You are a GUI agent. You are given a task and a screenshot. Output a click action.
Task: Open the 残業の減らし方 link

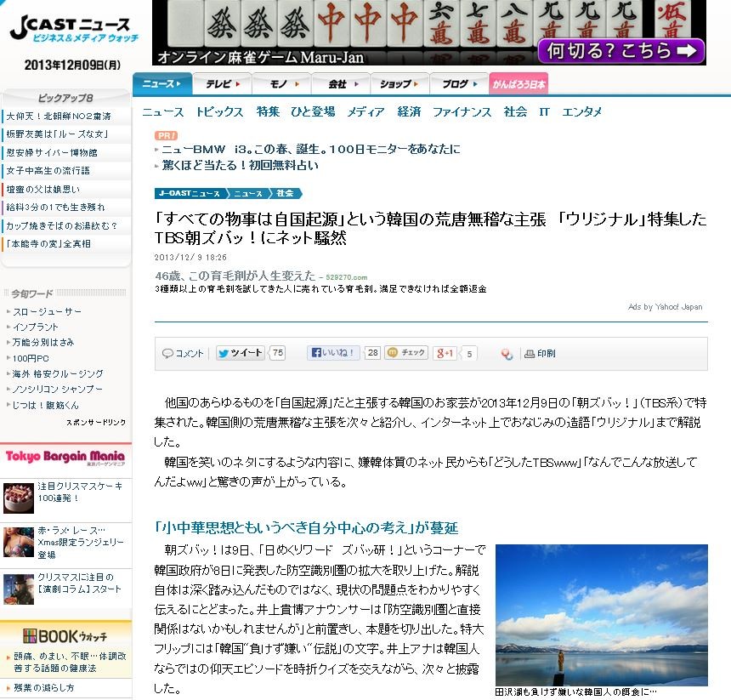tap(44, 688)
